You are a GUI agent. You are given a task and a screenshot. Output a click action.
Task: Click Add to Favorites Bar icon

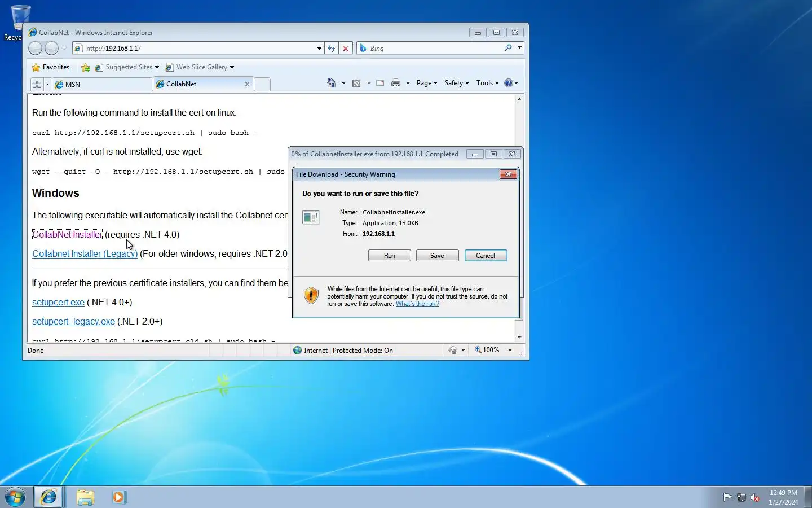point(86,67)
